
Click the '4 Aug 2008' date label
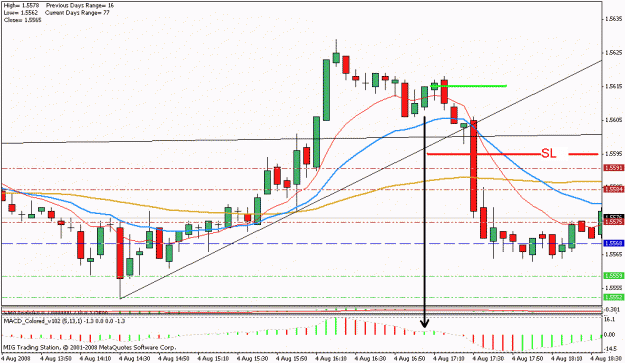[x=16, y=359]
